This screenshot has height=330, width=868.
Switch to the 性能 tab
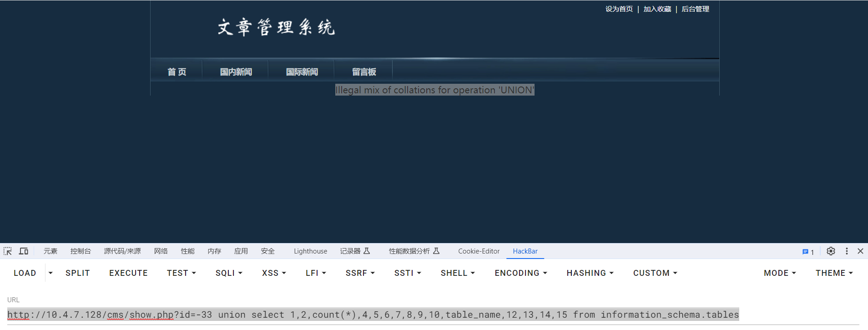(187, 251)
